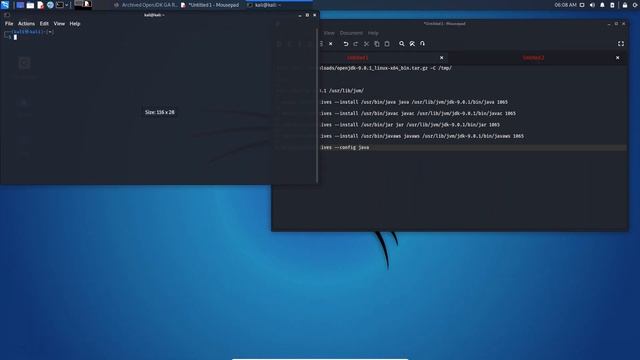
Task: Click the kali@kali terminal title bar
Action: click(x=154, y=15)
